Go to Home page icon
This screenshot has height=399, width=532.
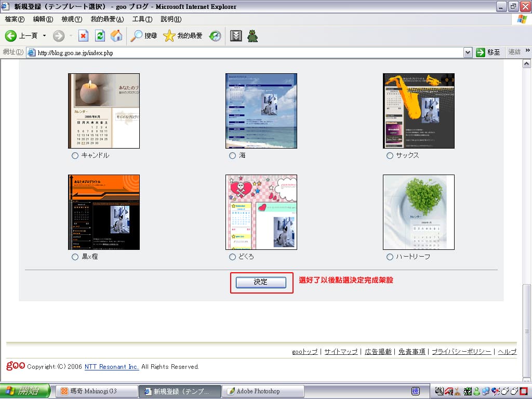click(117, 36)
